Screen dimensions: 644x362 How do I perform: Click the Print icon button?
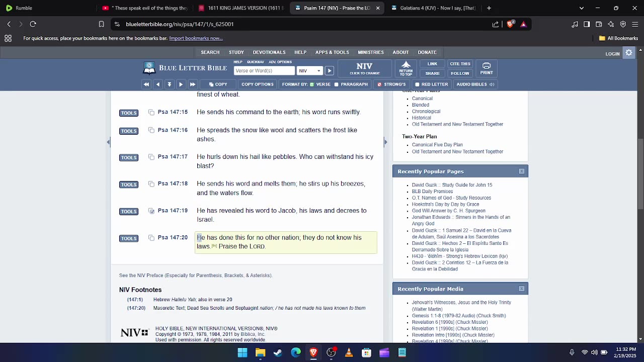tap(487, 68)
